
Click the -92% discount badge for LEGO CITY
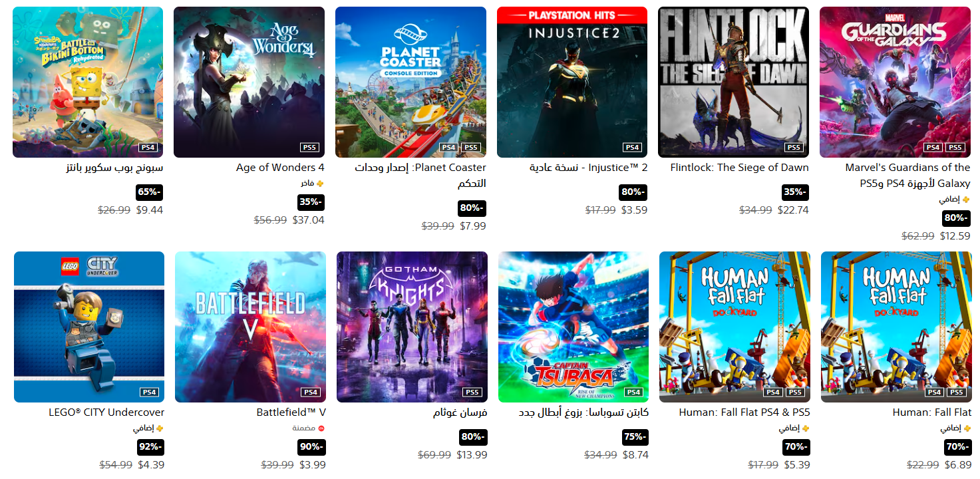[150, 447]
